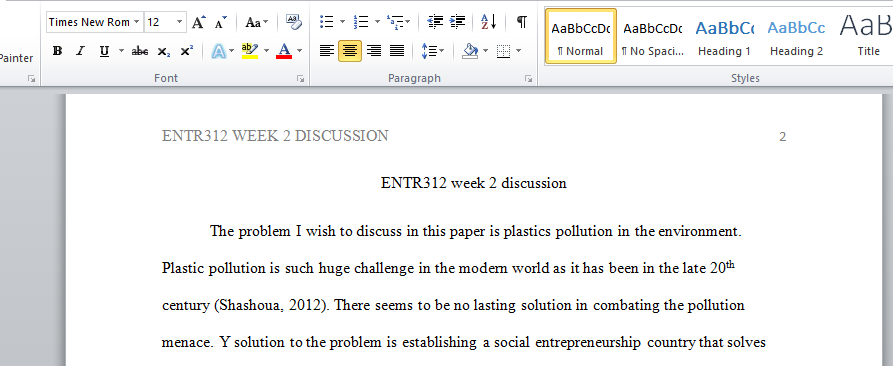
Task: Apply the Heading 1 style
Action: pyautogui.click(x=724, y=35)
